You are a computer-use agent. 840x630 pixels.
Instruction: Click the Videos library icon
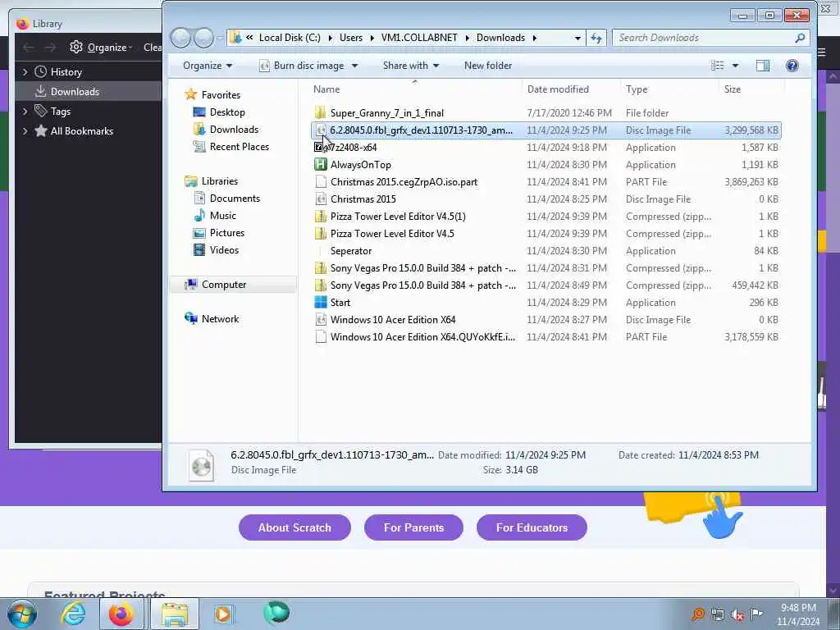199,250
